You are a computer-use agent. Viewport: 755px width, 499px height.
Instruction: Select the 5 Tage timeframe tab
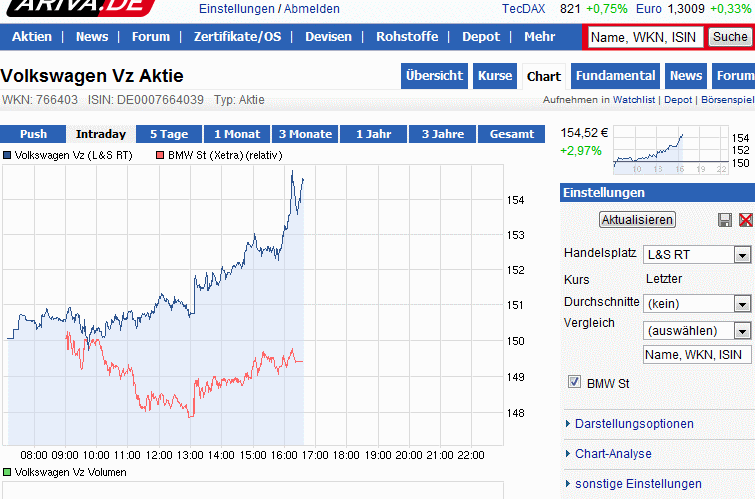(169, 134)
